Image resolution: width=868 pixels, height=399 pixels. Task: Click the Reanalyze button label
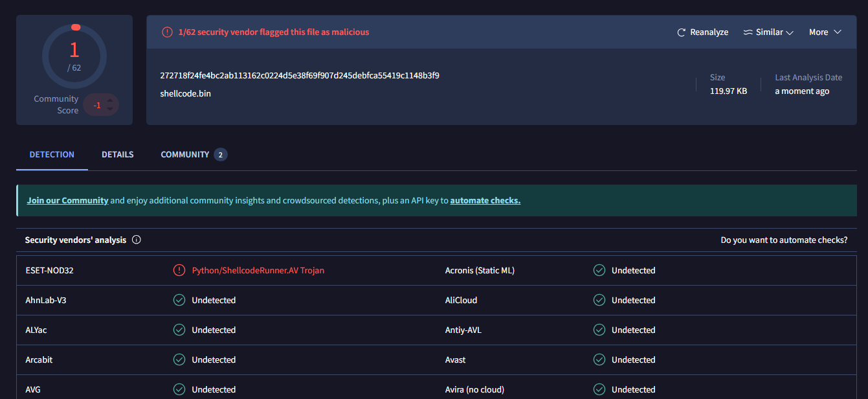[709, 32]
